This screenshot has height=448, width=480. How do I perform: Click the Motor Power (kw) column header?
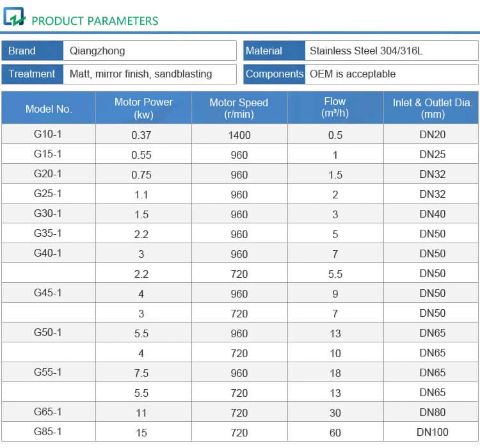[143, 108]
